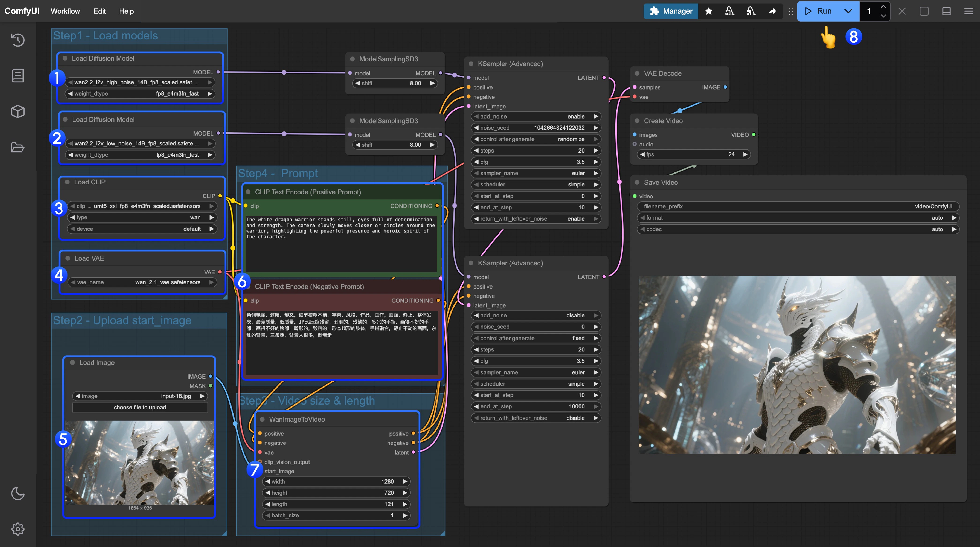Open settings gear in sidebar
The width and height of the screenshot is (980, 547).
click(18, 529)
